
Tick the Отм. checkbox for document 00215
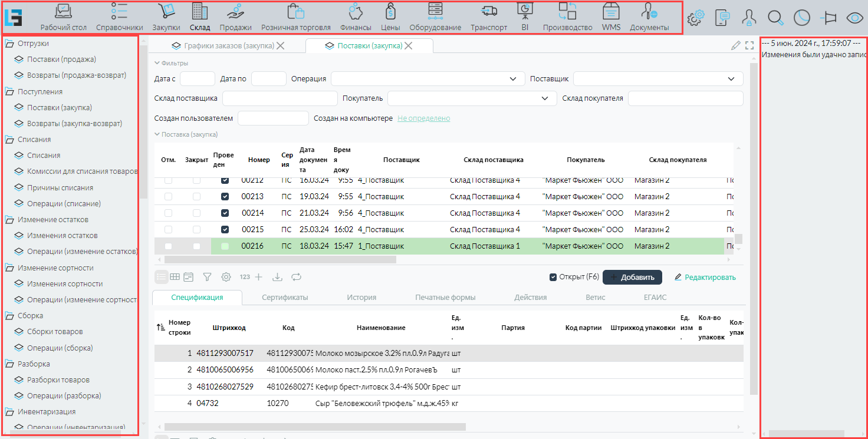click(169, 230)
